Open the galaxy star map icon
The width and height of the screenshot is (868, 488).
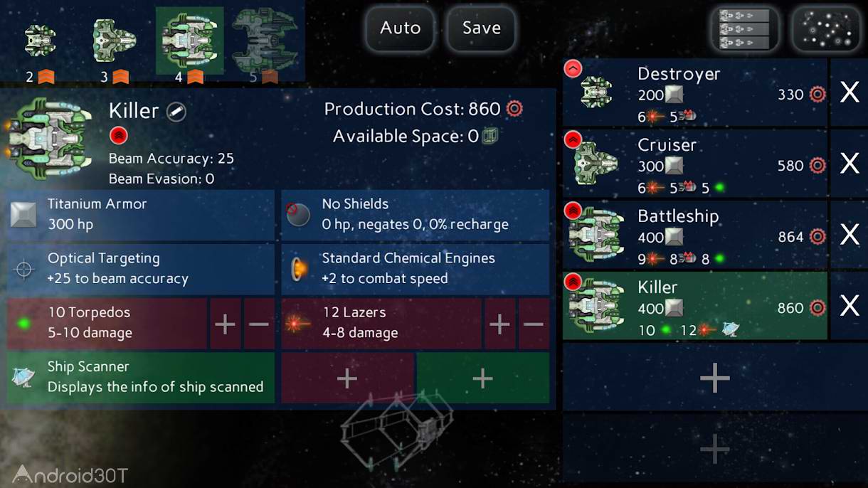(x=826, y=29)
